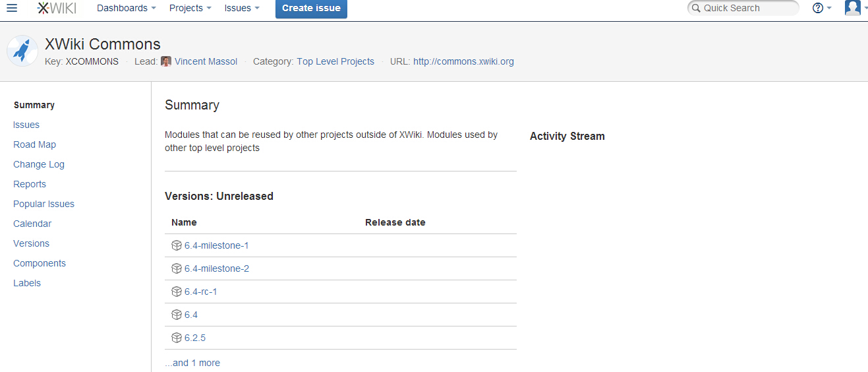The image size is (868, 372).
Task: Click the package icon beside 6.2.5
Action: click(x=176, y=338)
